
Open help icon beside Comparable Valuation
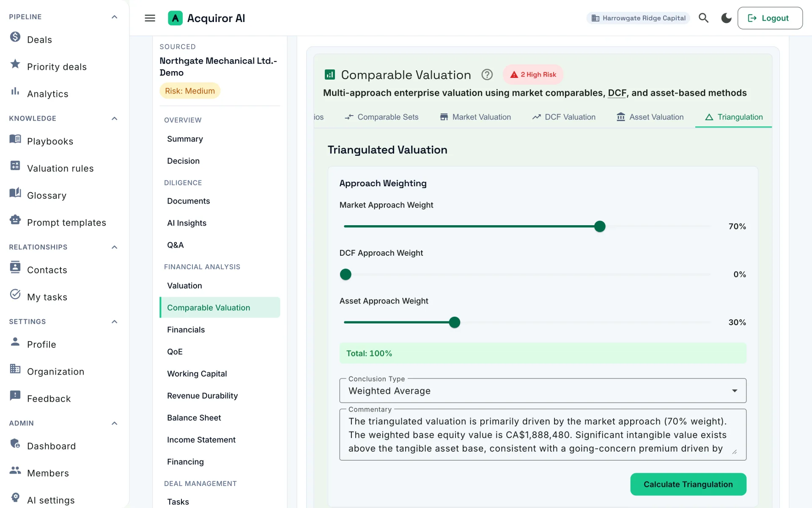[x=487, y=75]
